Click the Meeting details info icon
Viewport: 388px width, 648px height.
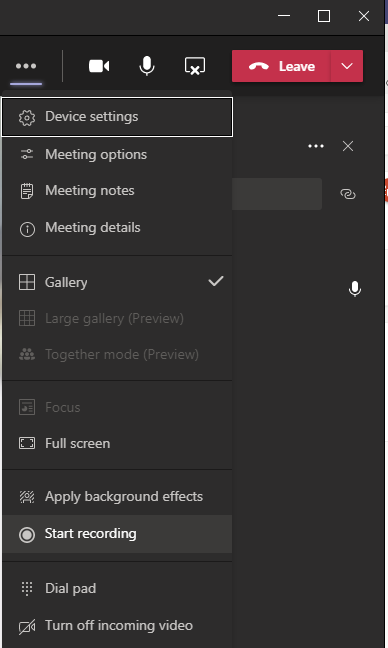(27, 229)
